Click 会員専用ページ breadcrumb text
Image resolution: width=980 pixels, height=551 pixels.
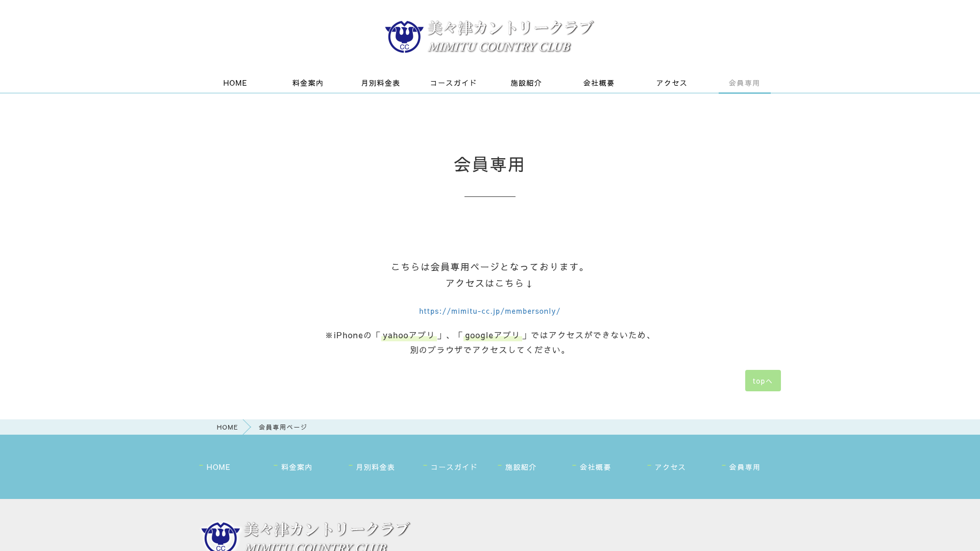pyautogui.click(x=283, y=428)
